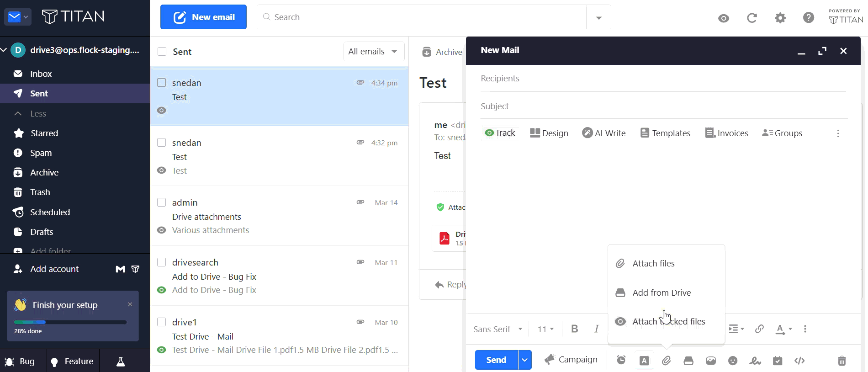
Task: Click the eye icon in top bar
Action: pyautogui.click(x=724, y=18)
